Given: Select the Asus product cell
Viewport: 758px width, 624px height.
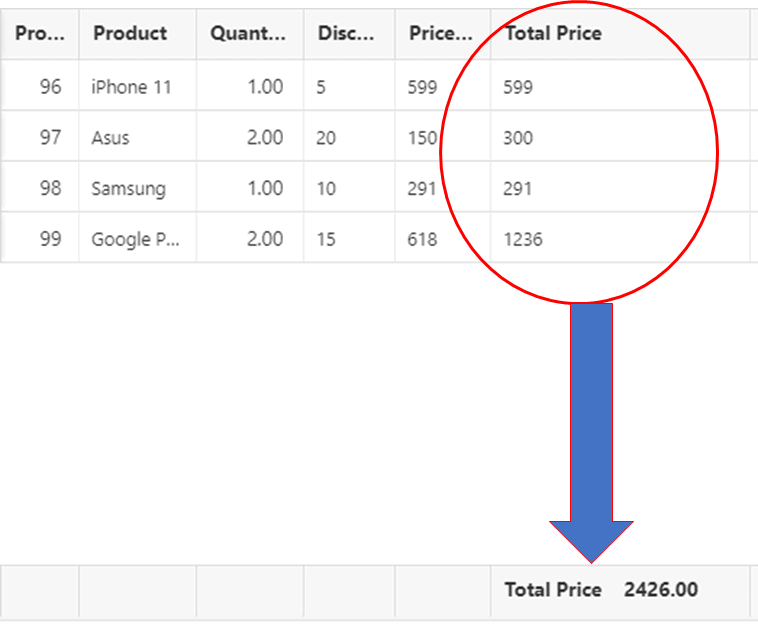Looking at the screenshot, I should coord(110,138).
